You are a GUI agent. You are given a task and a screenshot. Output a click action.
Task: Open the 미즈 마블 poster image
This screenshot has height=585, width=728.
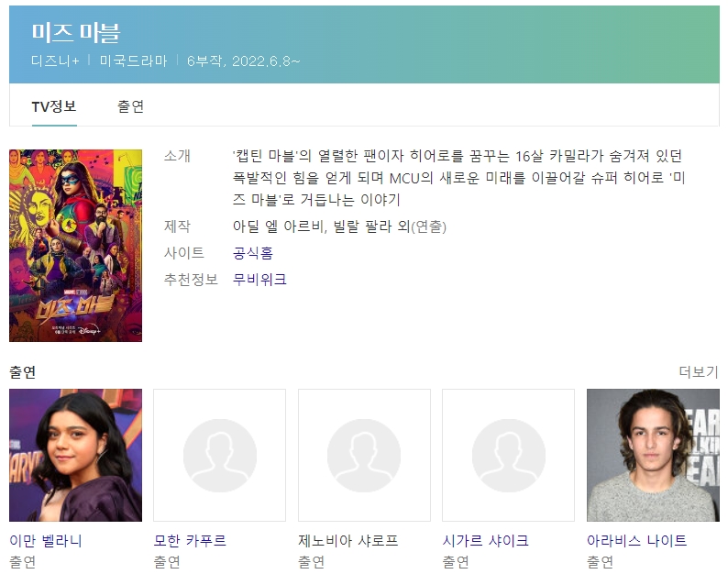point(76,246)
